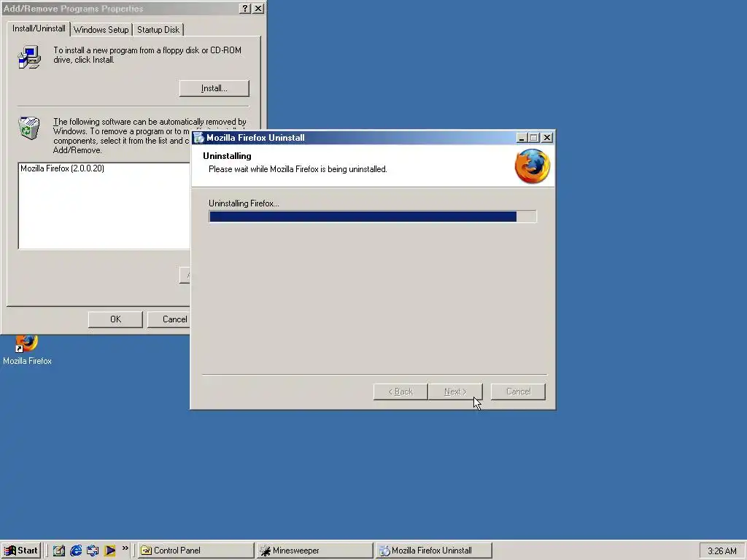This screenshot has width=747, height=560.
Task: Open the Start menu
Action: [20, 551]
